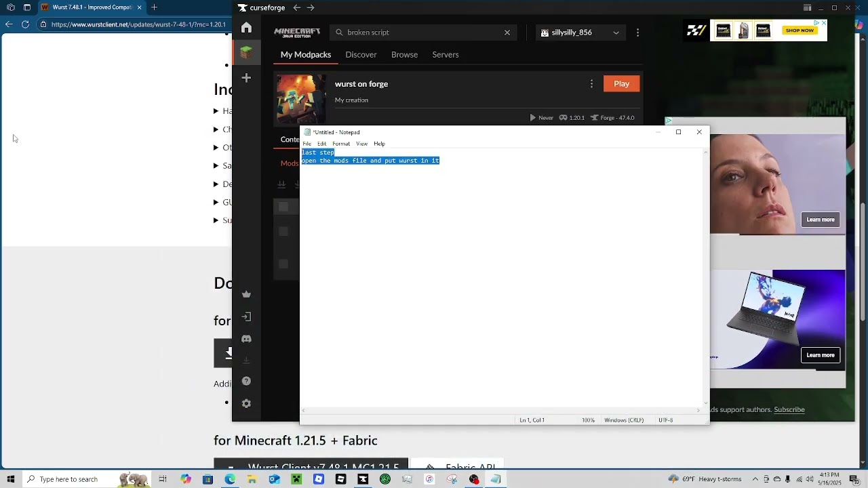
Task: Open the Notepad File menu
Action: coord(307,144)
